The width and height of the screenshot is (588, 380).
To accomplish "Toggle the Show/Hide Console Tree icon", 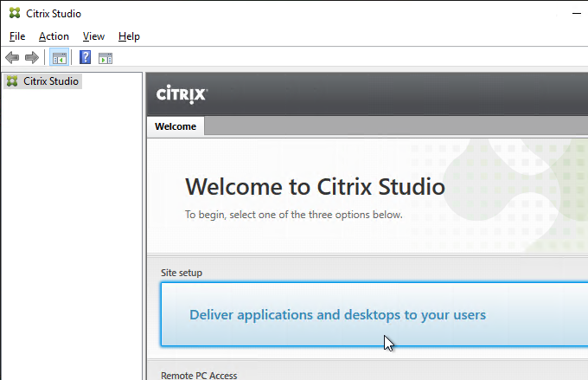I will coord(60,58).
